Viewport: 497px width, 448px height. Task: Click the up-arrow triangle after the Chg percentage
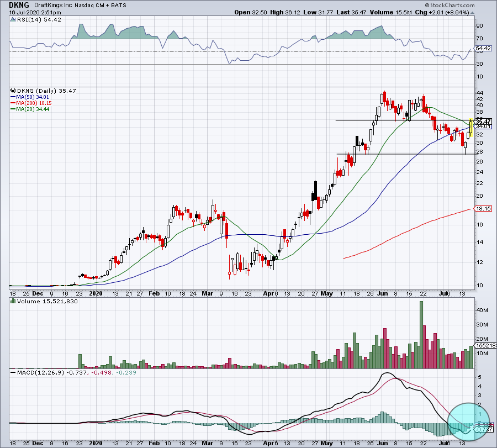pyautogui.click(x=473, y=13)
